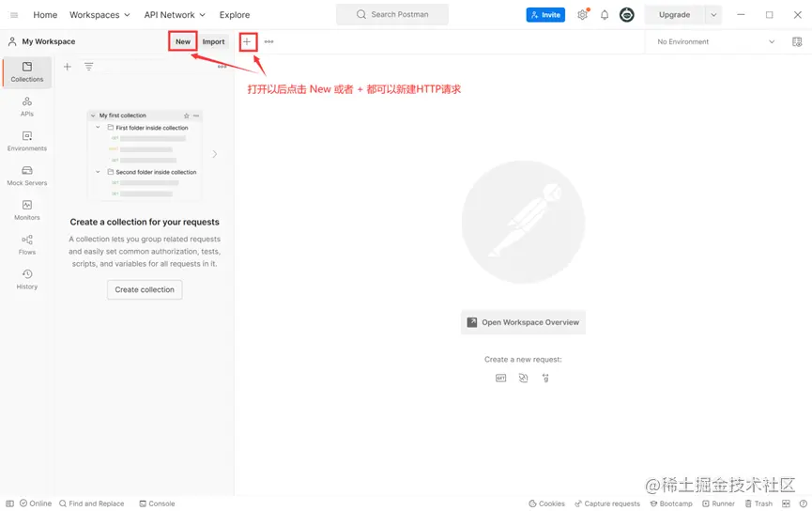
Task: Open the Console
Action: [x=157, y=503]
